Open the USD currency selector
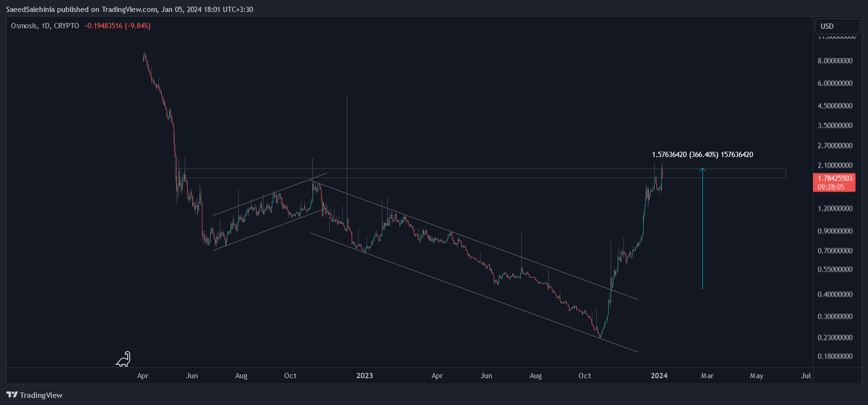Screen dimensions: 868x405 coord(837,26)
